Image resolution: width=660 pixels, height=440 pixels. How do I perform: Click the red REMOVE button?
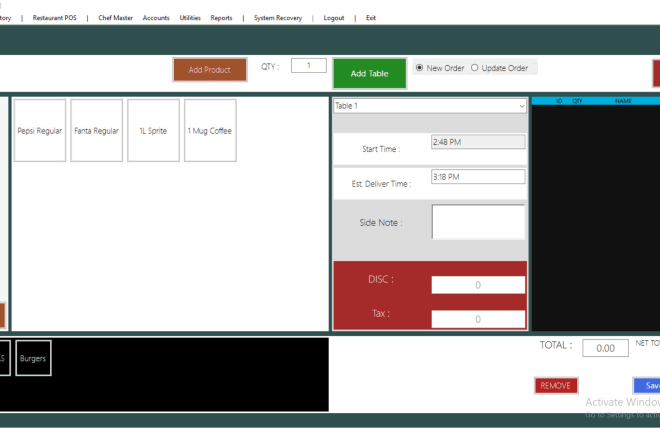[x=556, y=385]
